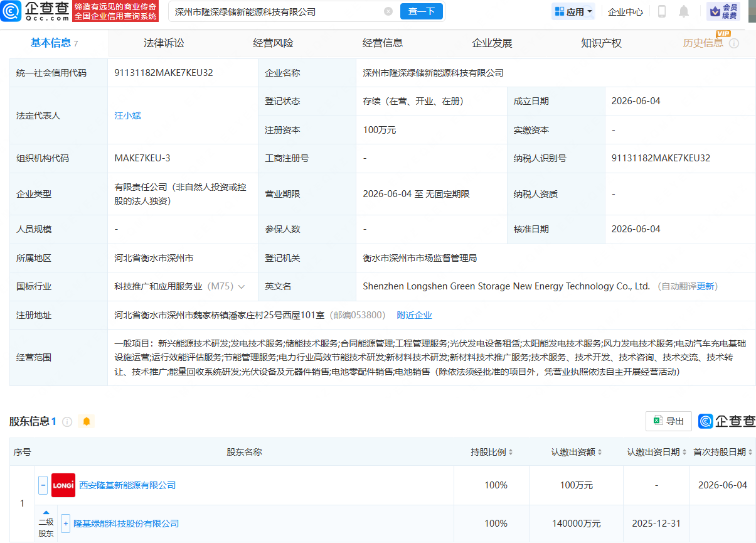Switch to 企业发展 tab
Screen dimensions: 756x543
click(492, 43)
